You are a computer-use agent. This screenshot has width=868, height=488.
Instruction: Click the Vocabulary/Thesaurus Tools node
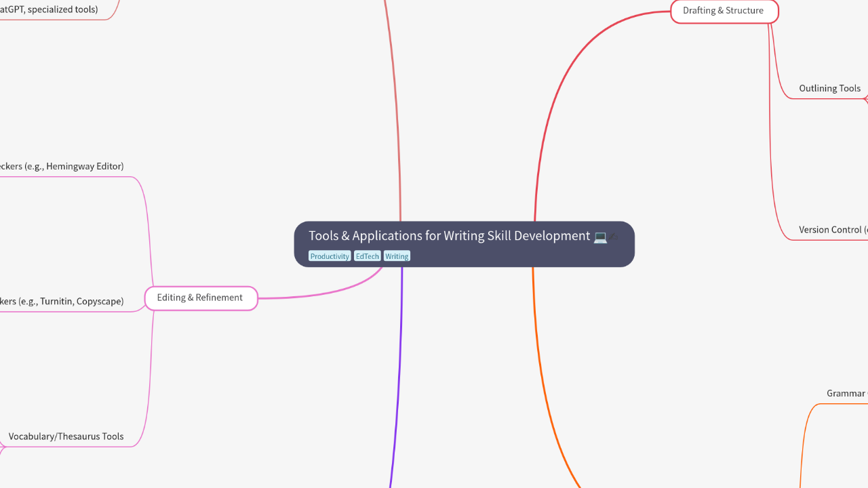click(x=66, y=436)
